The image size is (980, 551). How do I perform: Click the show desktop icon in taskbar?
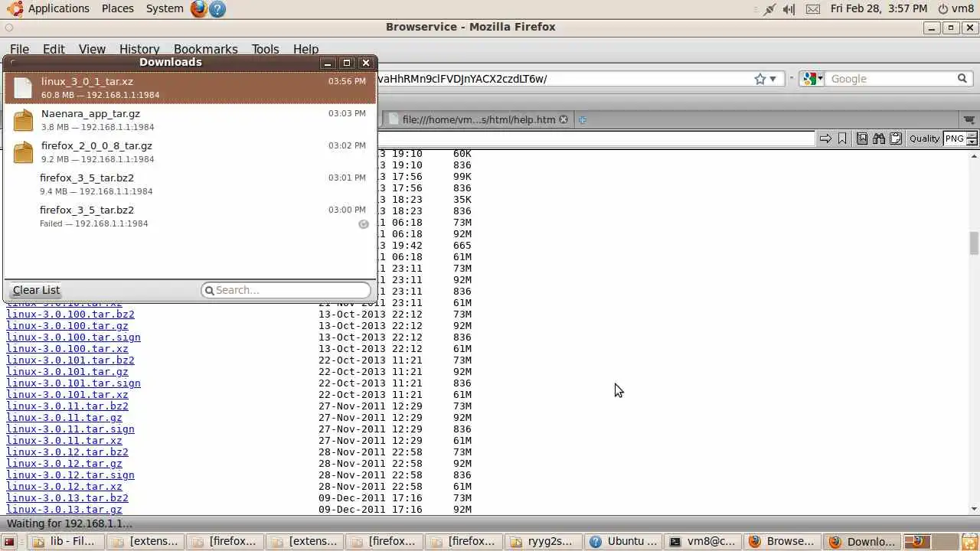(x=10, y=541)
